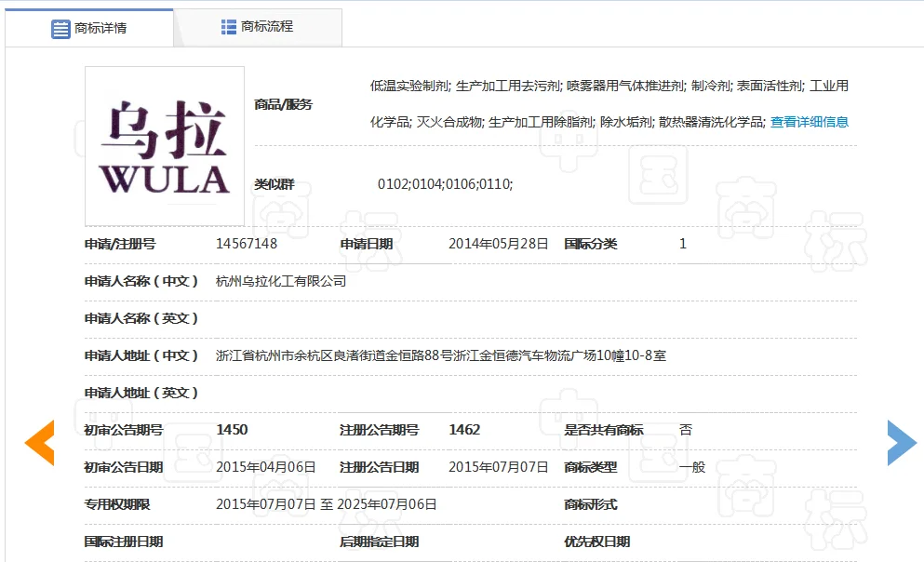The image size is (924, 562).
Task: Click the 申请人地址（英文） label
Action: pos(141,393)
